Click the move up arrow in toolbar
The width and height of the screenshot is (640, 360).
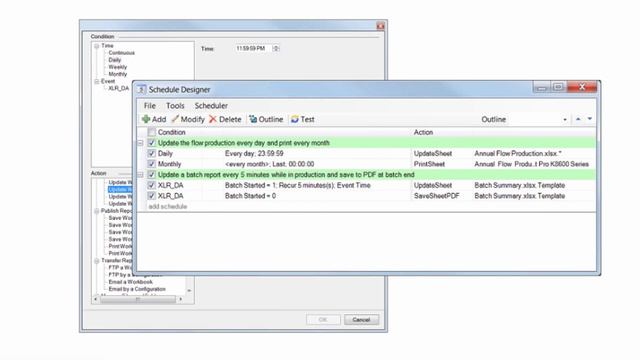pyautogui.click(x=578, y=119)
